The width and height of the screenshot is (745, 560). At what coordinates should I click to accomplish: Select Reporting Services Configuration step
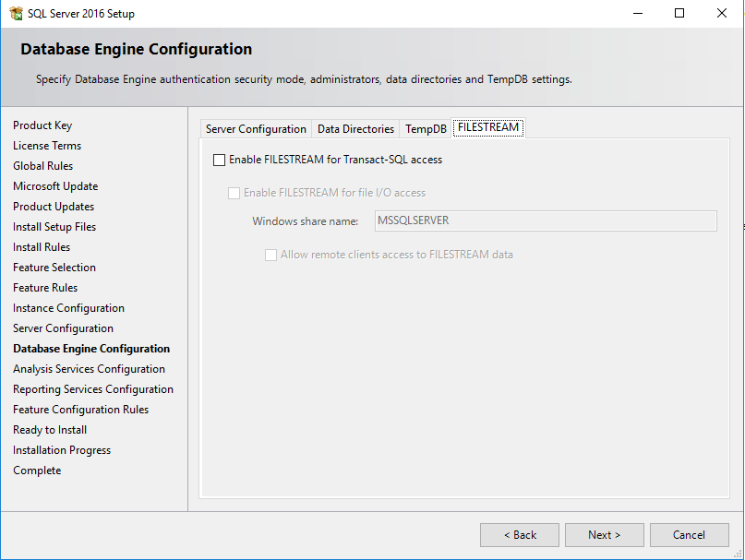point(92,389)
